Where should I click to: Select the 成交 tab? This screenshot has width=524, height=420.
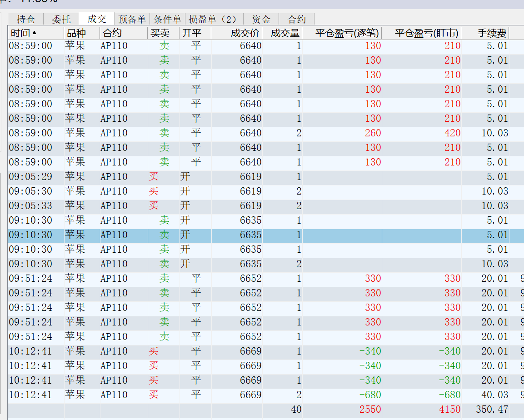[x=97, y=19]
